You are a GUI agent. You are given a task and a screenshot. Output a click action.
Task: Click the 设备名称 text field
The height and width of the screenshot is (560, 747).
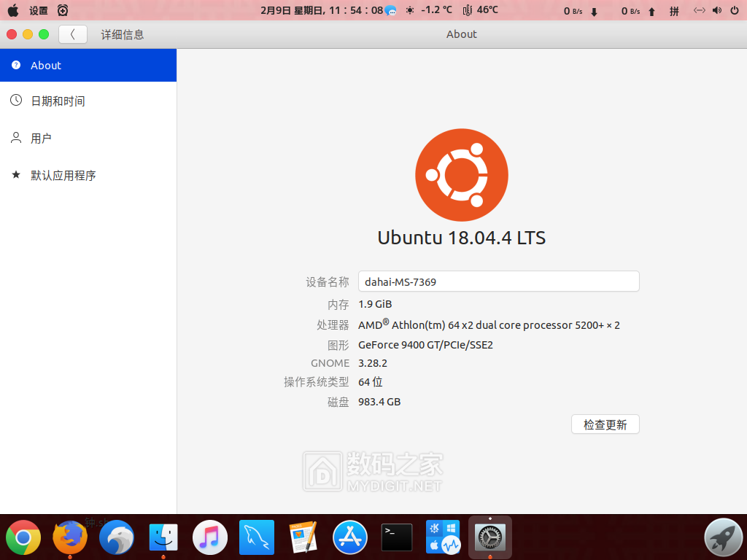498,281
